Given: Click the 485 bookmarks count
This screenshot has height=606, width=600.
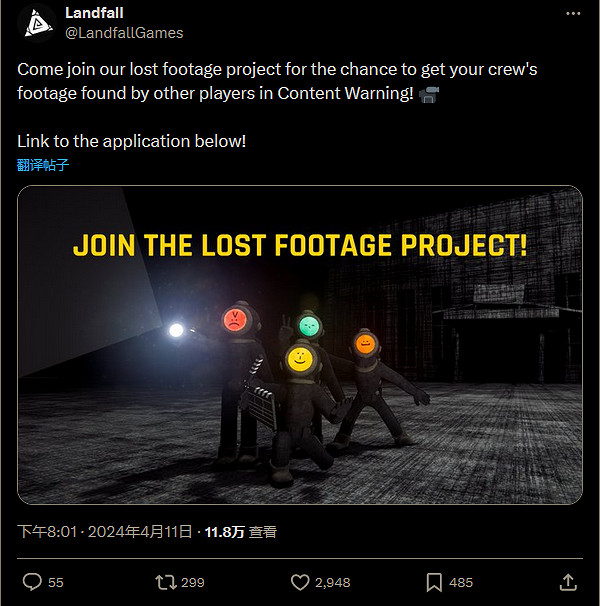Looking at the screenshot, I should pyautogui.click(x=461, y=582).
